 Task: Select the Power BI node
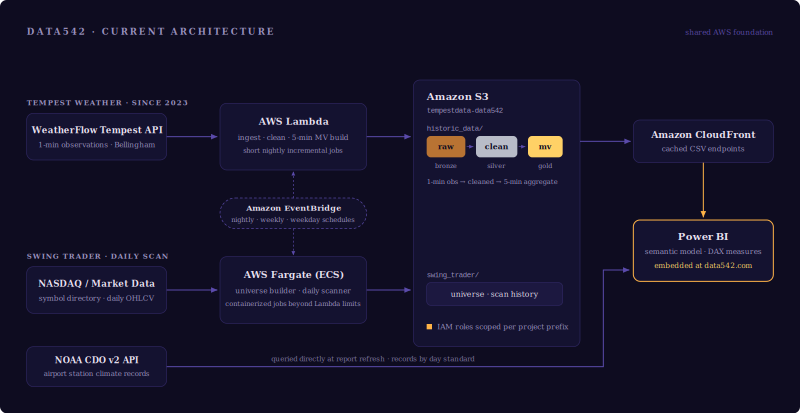click(703, 251)
